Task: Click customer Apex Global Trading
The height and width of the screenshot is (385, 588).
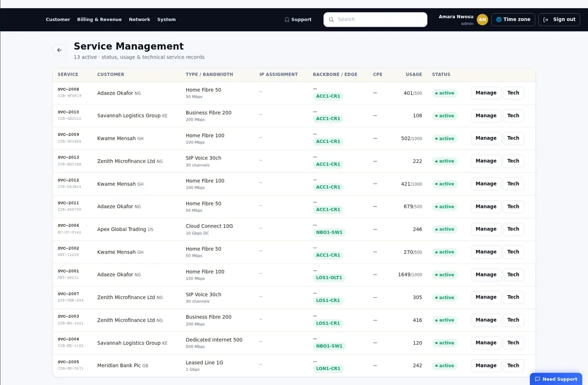Action: [x=122, y=229]
